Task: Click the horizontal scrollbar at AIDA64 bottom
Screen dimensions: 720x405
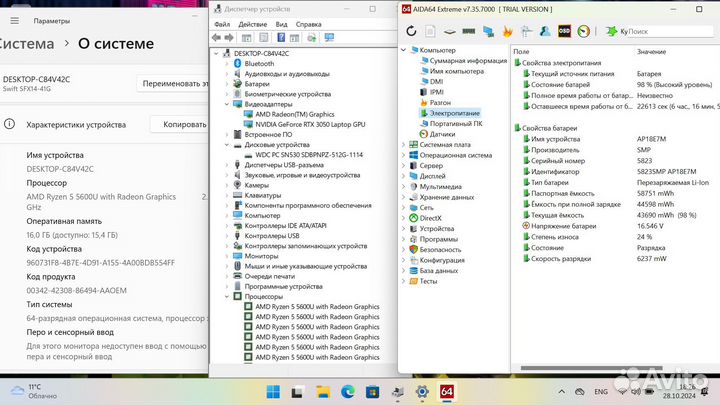Action: [x=591, y=368]
